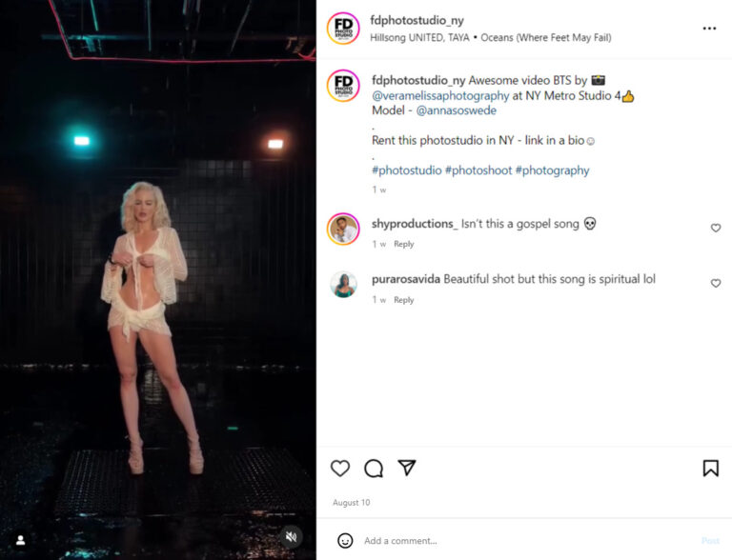Like purarosavida comment

pyautogui.click(x=715, y=283)
